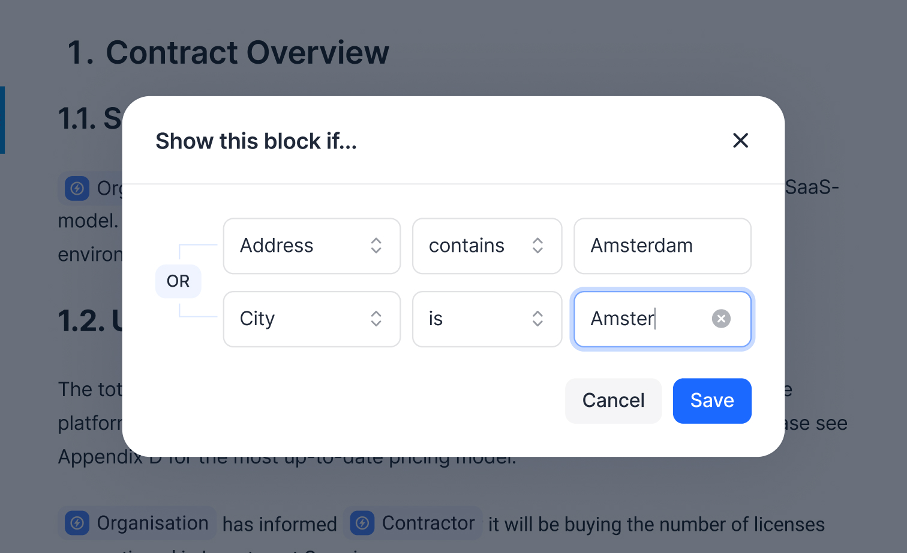
Task: Click the Contractor variable icon
Action: [363, 523]
